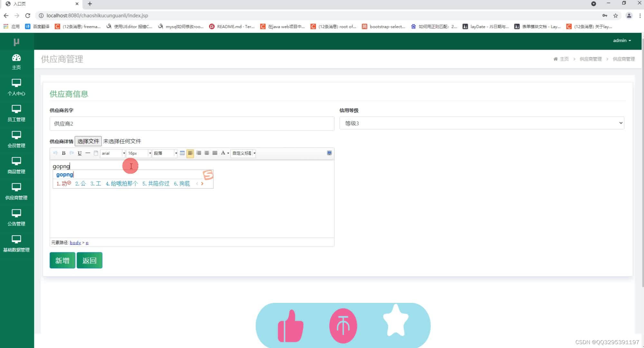
Task: Click the undo icon in editor toolbar
Action: pyautogui.click(x=55, y=153)
